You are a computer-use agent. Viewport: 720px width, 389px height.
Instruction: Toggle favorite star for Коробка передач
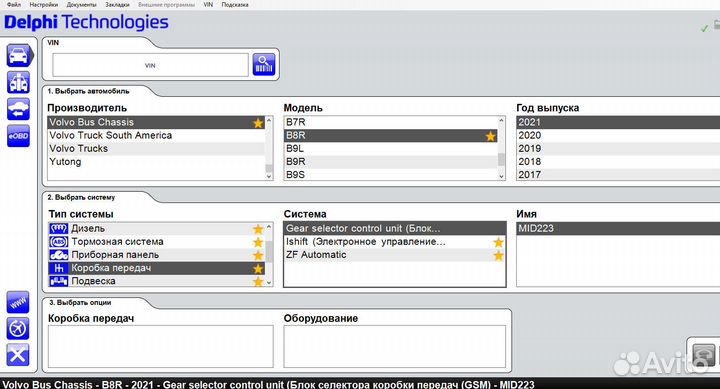[x=258, y=269]
